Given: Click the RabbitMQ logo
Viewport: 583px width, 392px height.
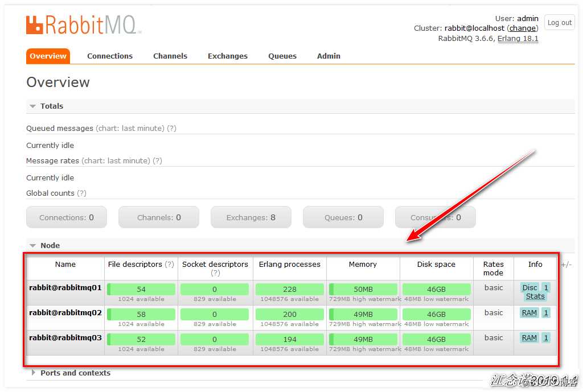Looking at the screenshot, I should click(83, 25).
